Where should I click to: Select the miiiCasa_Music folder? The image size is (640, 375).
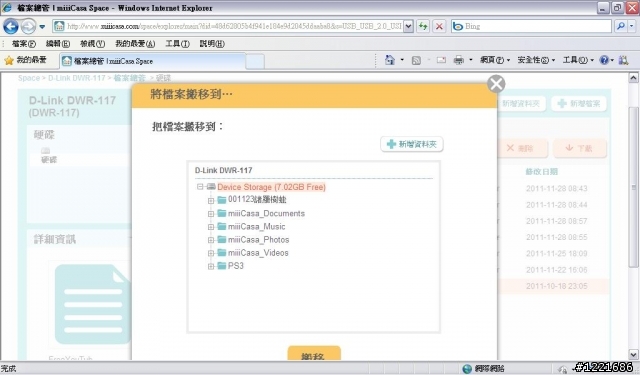pyautogui.click(x=256, y=226)
